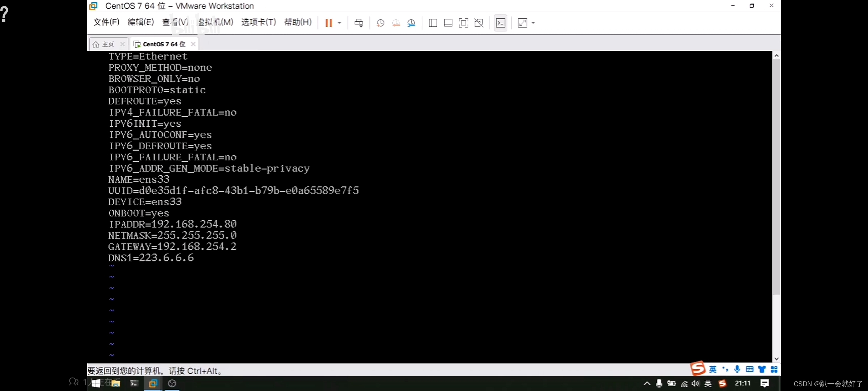Click the scrollbar up arrow
The image size is (868, 391).
(776, 55)
